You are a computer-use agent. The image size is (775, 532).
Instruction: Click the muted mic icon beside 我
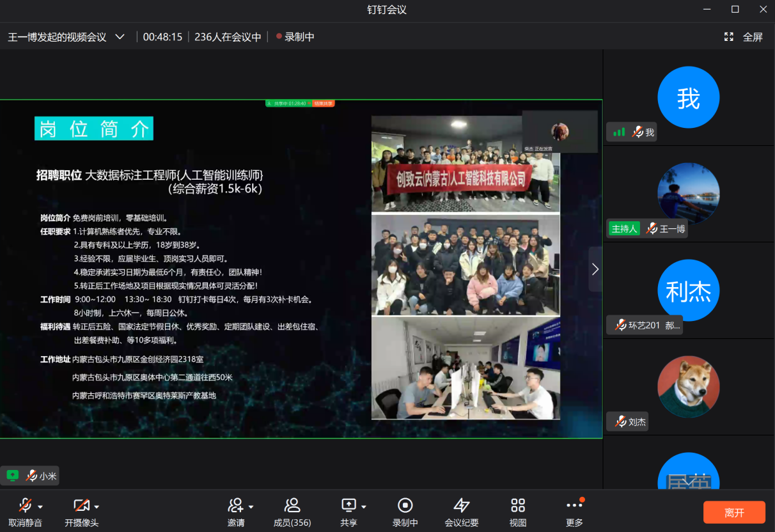[638, 132]
